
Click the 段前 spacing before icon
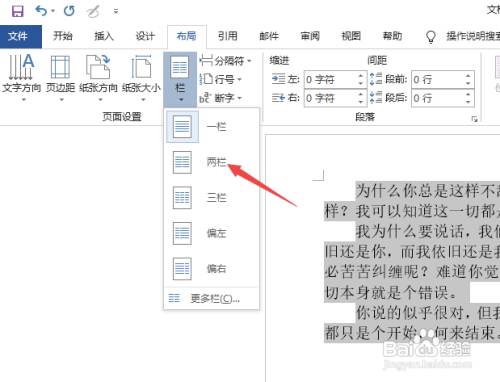(376, 79)
